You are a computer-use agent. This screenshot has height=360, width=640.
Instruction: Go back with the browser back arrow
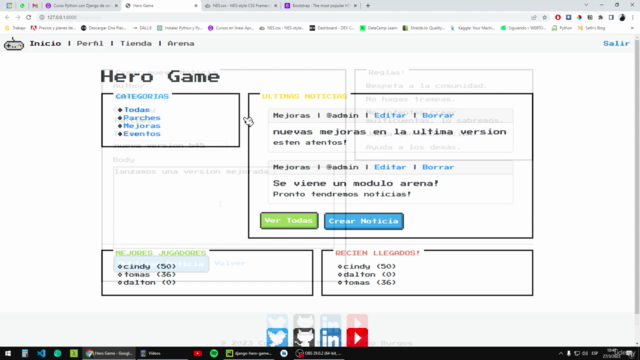pyautogui.click(x=7, y=17)
